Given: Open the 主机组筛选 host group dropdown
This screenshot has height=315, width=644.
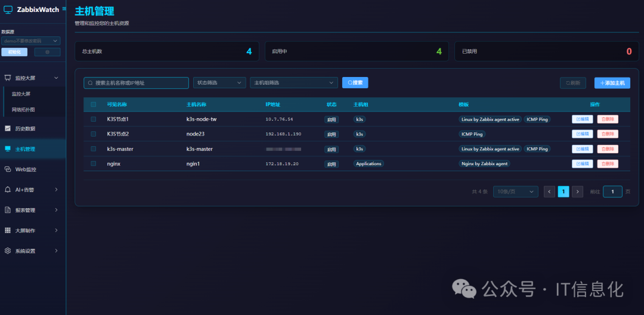Looking at the screenshot, I should [293, 83].
